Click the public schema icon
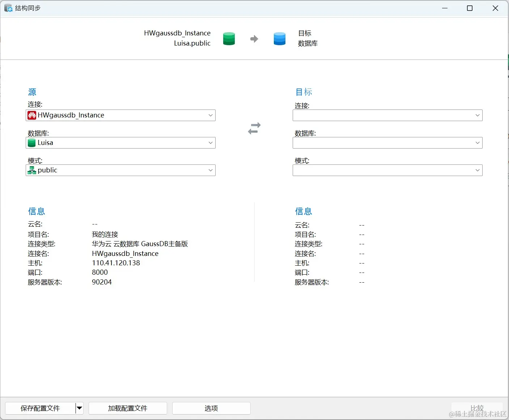This screenshot has width=509, height=420. [x=32, y=170]
